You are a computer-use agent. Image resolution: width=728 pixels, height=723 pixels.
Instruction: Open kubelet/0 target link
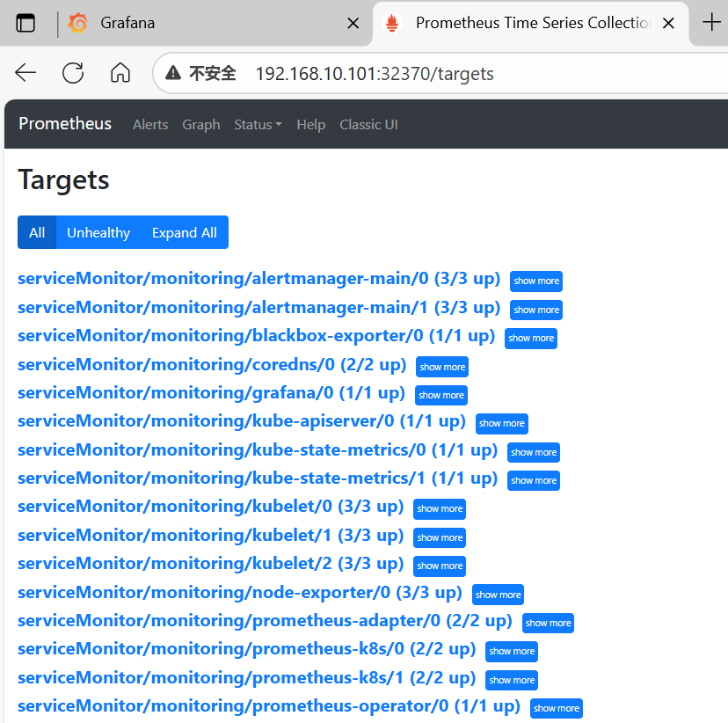210,507
